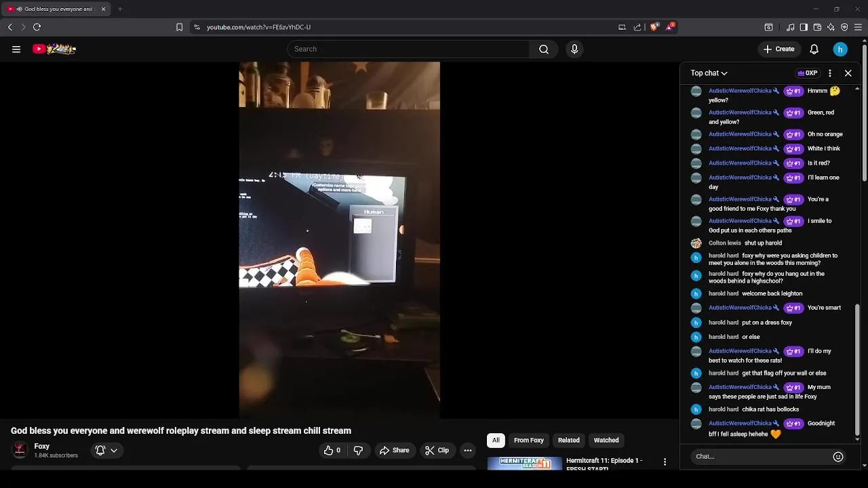
Task: Go back in the browser
Action: pos(10,27)
